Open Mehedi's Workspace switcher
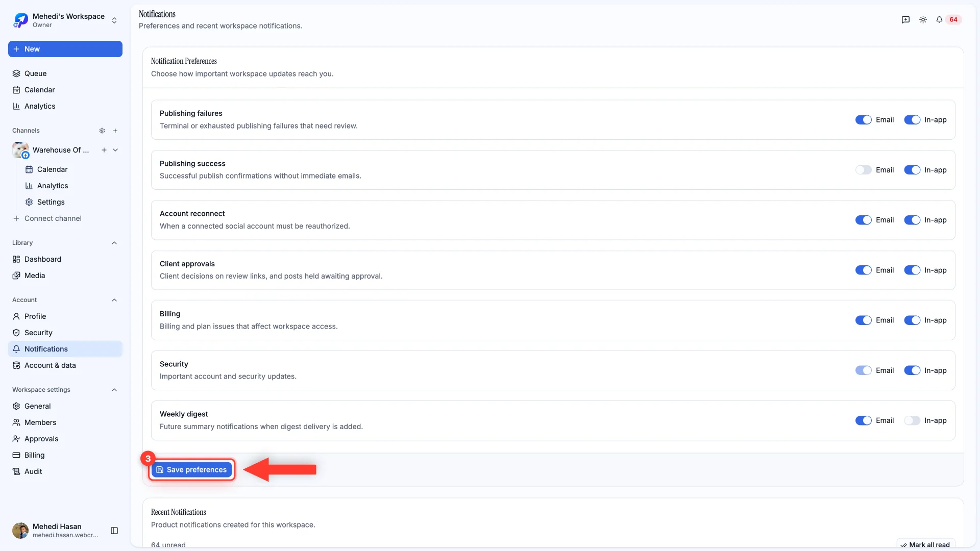980x551 pixels. [x=65, y=20]
